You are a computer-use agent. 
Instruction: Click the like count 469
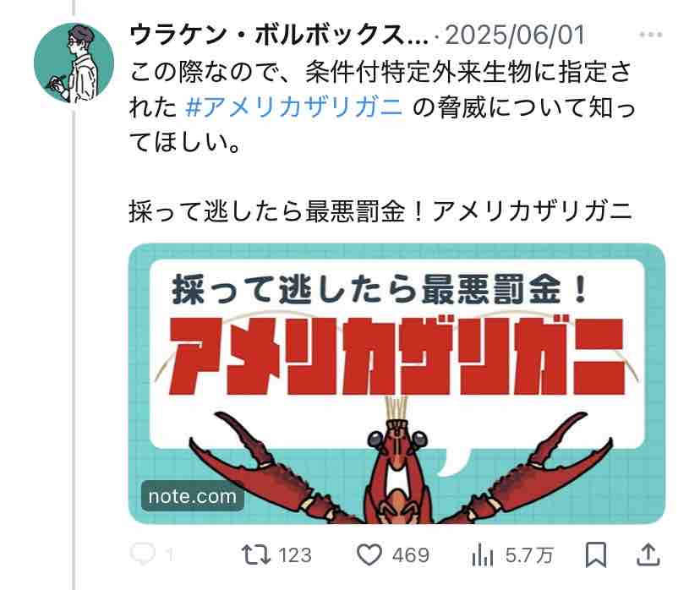point(411,555)
